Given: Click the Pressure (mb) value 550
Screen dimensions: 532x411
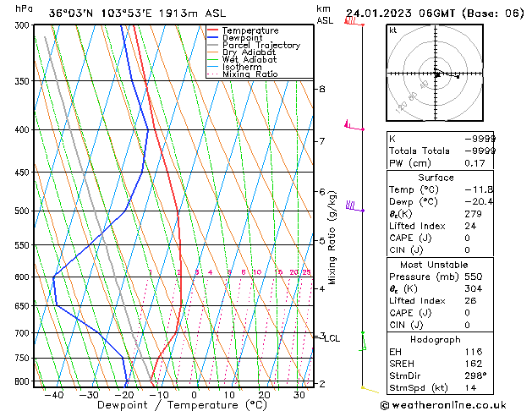Looking at the screenshot, I should (x=474, y=277).
